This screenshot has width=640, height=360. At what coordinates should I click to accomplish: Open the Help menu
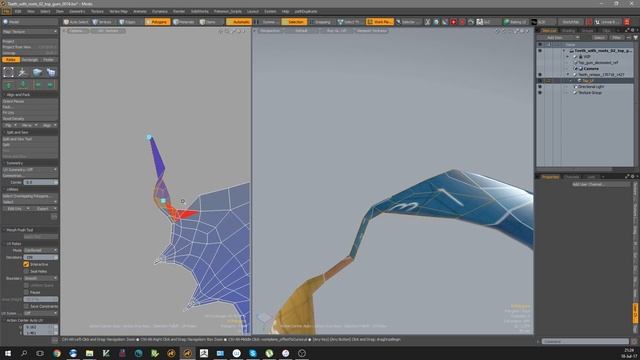[x=285, y=11]
